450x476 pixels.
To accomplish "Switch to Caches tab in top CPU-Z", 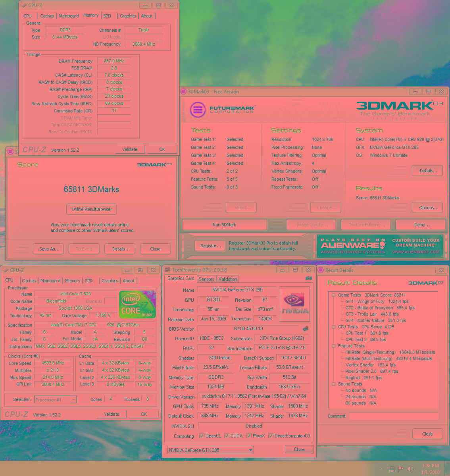I will pos(47,16).
